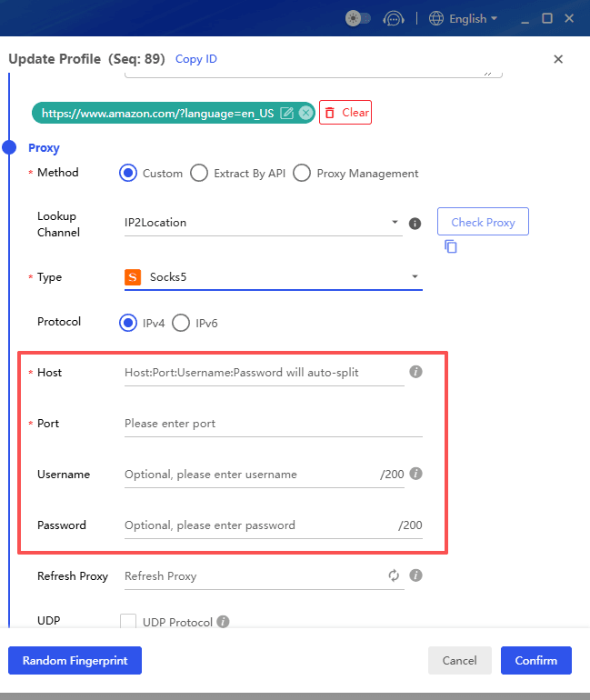Click the Clear button
The height and width of the screenshot is (700, 590).
pyautogui.click(x=345, y=113)
